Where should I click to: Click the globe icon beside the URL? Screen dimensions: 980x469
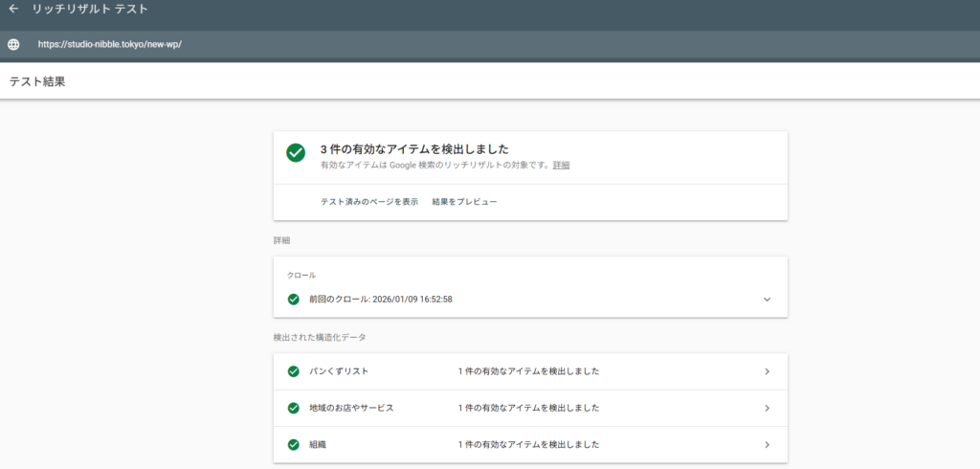13,44
